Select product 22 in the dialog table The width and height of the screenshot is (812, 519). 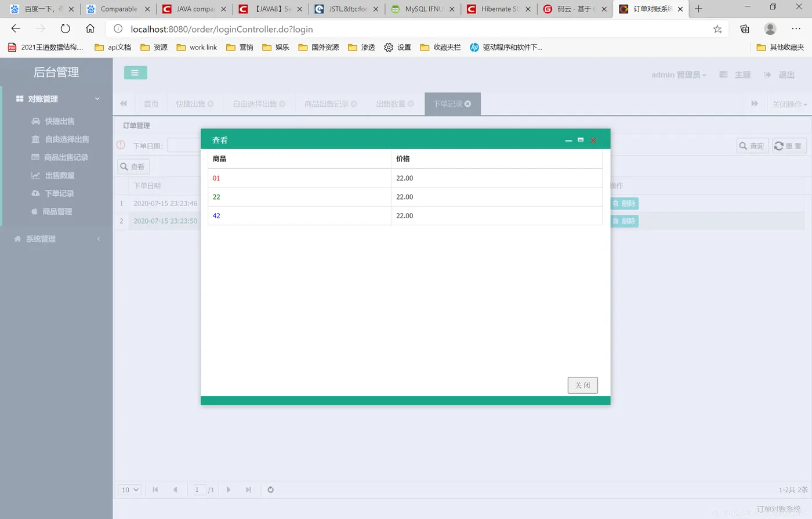click(x=216, y=197)
